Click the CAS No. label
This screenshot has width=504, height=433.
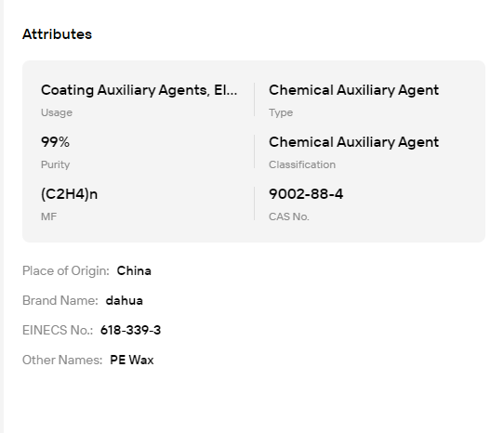[x=289, y=216]
